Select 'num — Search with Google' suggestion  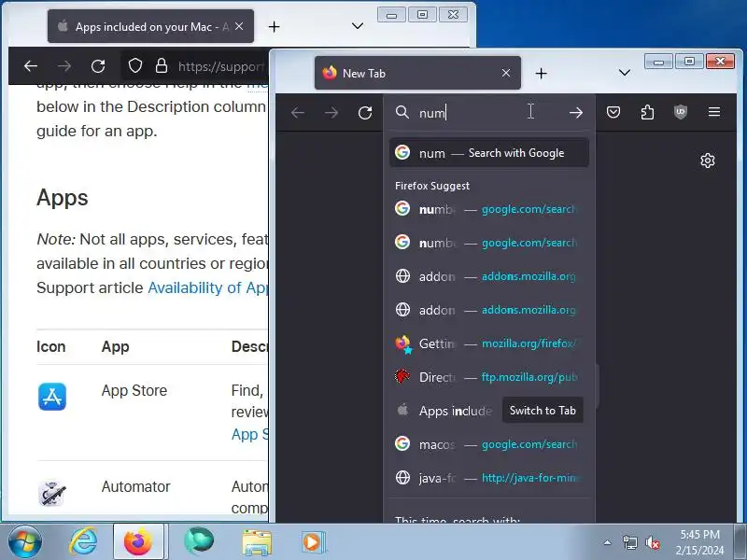489,153
